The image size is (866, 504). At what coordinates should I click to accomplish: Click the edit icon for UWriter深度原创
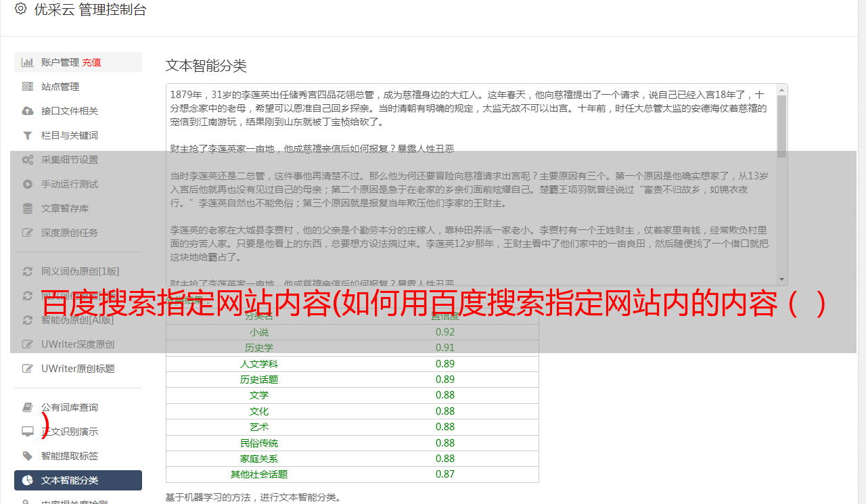pyautogui.click(x=28, y=344)
